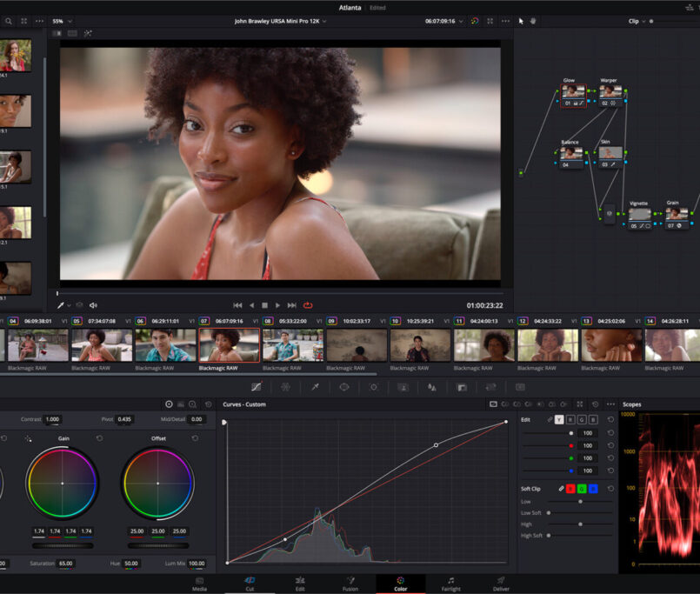Select the Vignette node 05
This screenshot has width=700, height=594.
640,218
